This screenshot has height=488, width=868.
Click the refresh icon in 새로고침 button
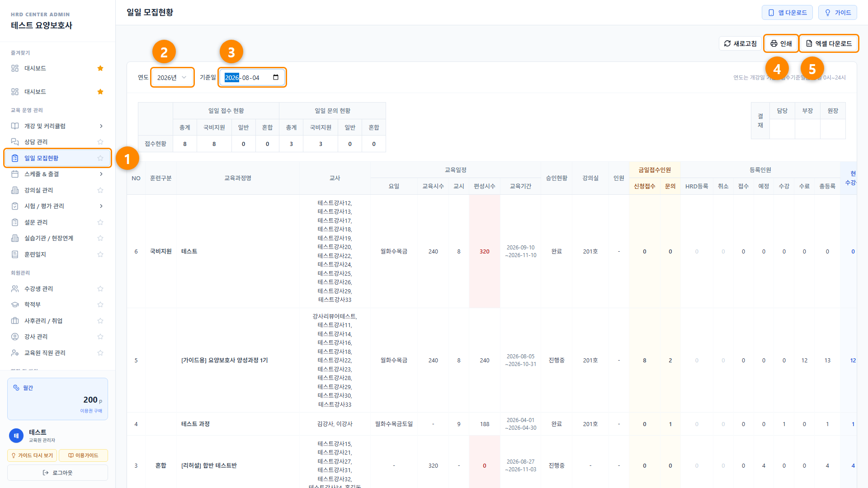click(727, 43)
